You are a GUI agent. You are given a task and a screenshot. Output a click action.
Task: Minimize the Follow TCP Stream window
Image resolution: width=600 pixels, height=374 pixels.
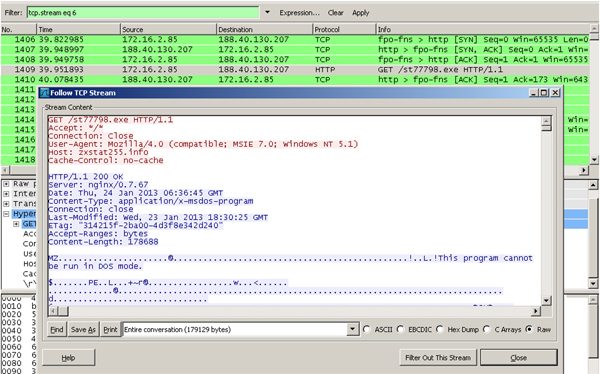click(x=534, y=93)
